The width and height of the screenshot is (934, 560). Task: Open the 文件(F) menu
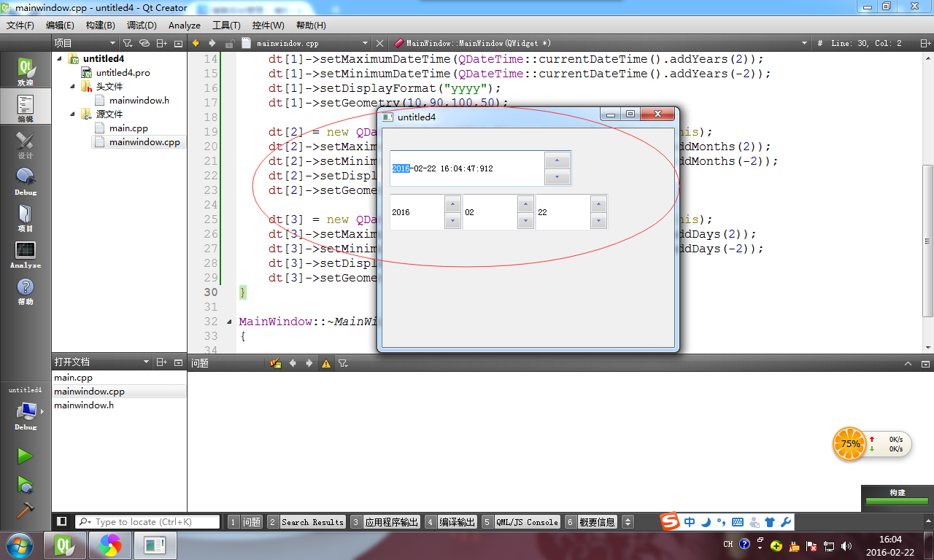20,25
